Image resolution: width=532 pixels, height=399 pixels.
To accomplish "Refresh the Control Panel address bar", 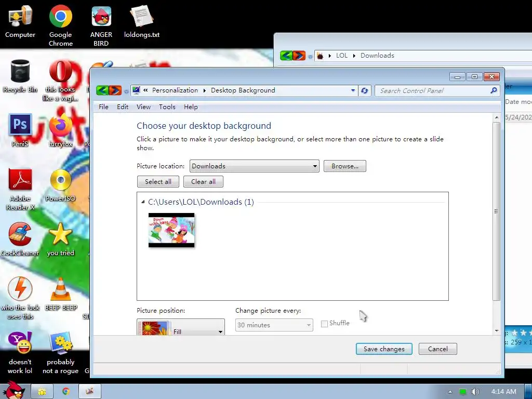I will tap(364, 90).
